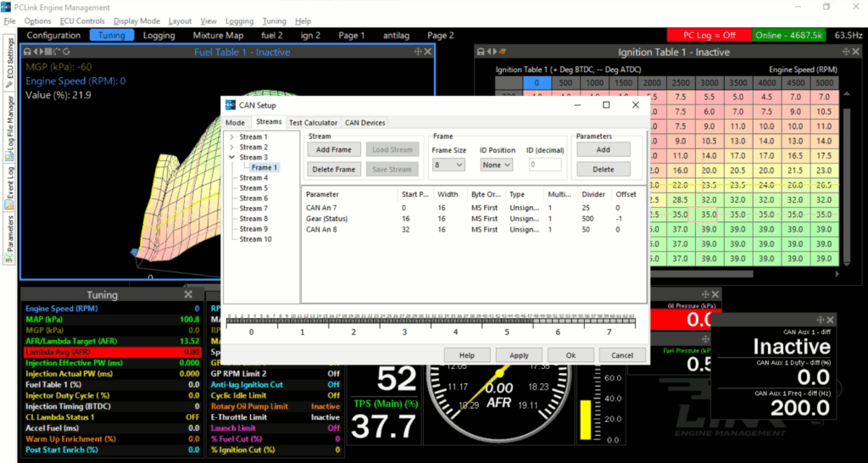
Task: Open the Options menu
Action: click(x=37, y=21)
